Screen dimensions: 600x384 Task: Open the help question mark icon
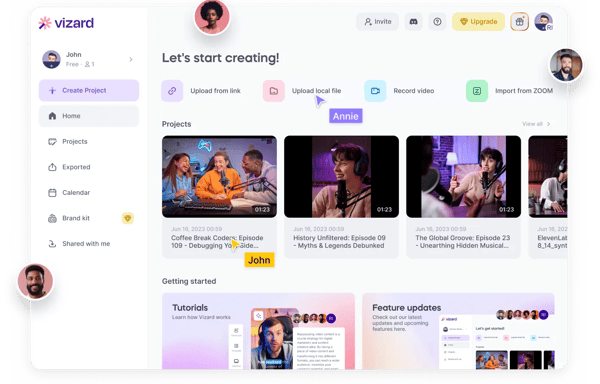pos(437,22)
